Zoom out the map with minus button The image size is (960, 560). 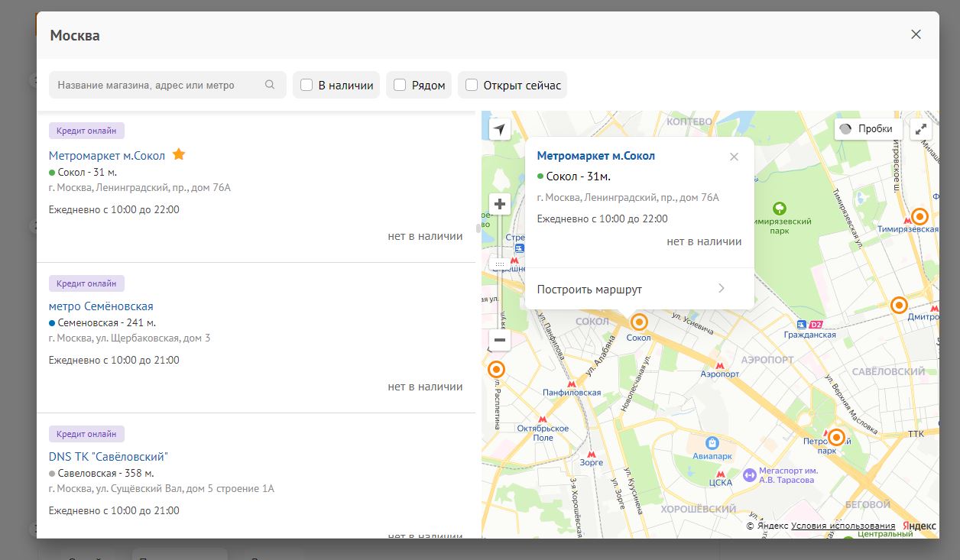(x=500, y=340)
